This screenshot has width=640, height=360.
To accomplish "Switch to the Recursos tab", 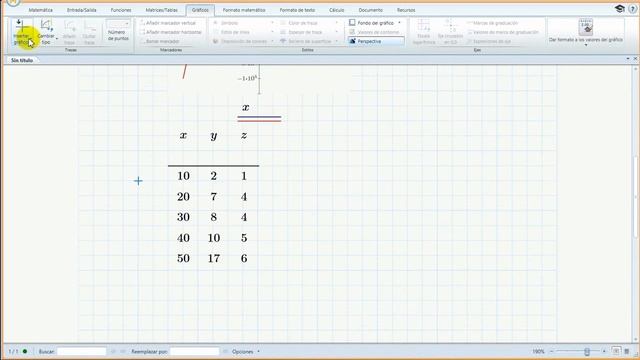I will coord(406,10).
